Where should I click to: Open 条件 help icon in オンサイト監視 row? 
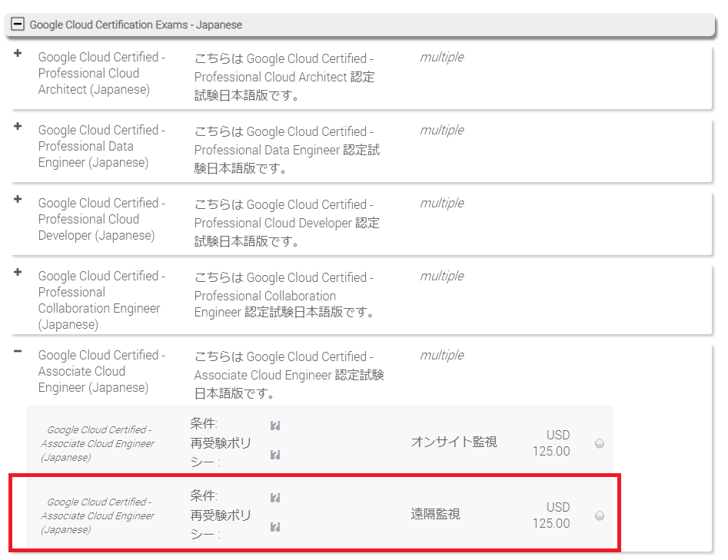pos(275,426)
